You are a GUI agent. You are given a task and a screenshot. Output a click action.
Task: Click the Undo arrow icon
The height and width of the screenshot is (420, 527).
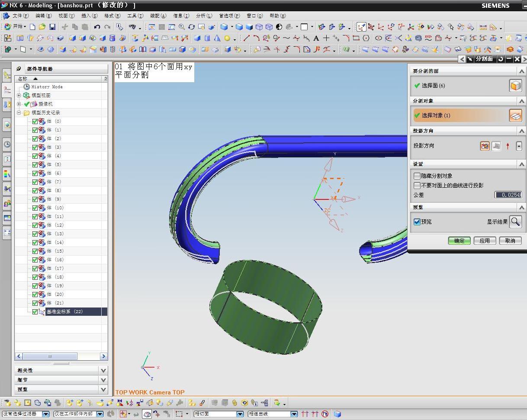[97, 27]
